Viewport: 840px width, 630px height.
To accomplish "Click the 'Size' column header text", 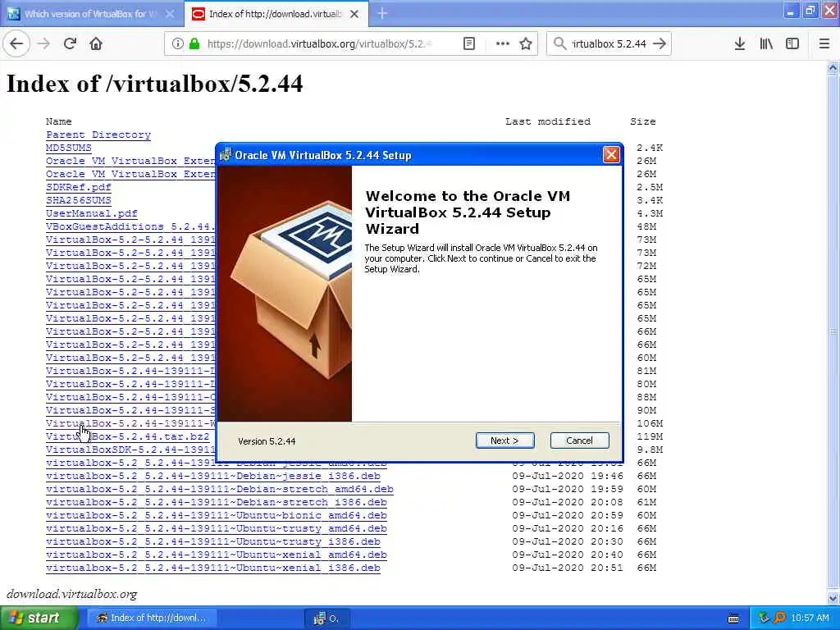I will click(x=643, y=121).
